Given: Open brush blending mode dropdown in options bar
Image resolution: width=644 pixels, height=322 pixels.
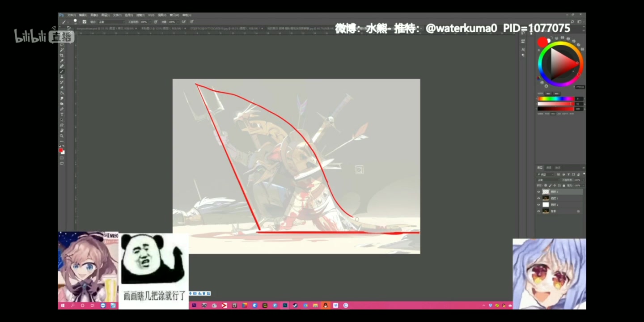Looking at the screenshot, I should pyautogui.click(x=111, y=22).
